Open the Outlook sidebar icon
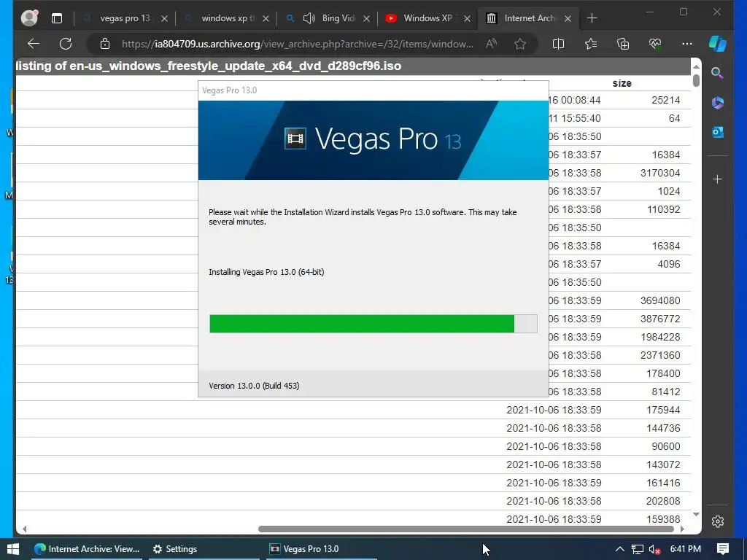747x560 pixels. [718, 132]
